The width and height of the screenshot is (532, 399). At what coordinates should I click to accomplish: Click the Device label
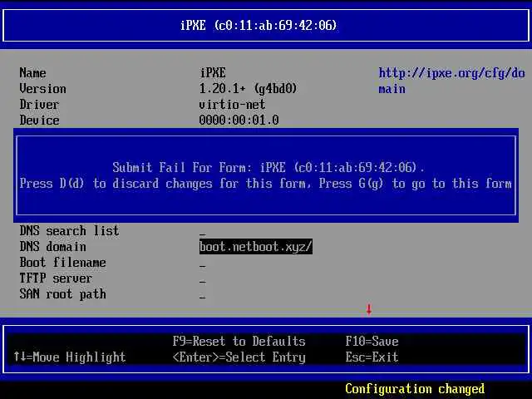pos(39,121)
